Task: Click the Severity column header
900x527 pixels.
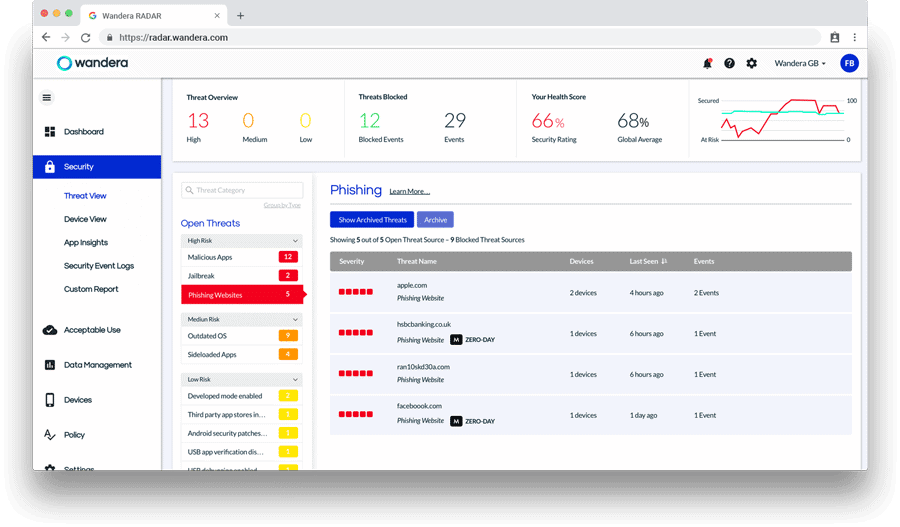Action: point(352,261)
